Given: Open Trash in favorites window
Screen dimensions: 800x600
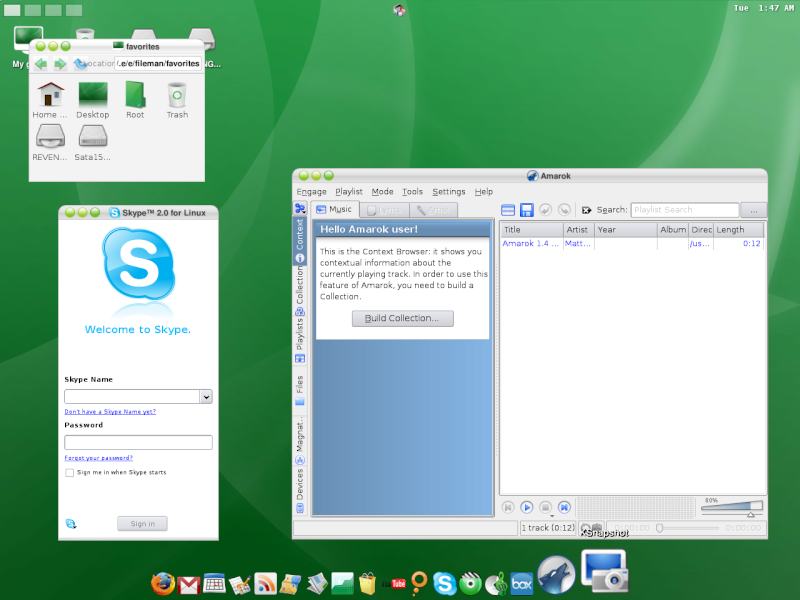Looking at the screenshot, I should click(177, 101).
